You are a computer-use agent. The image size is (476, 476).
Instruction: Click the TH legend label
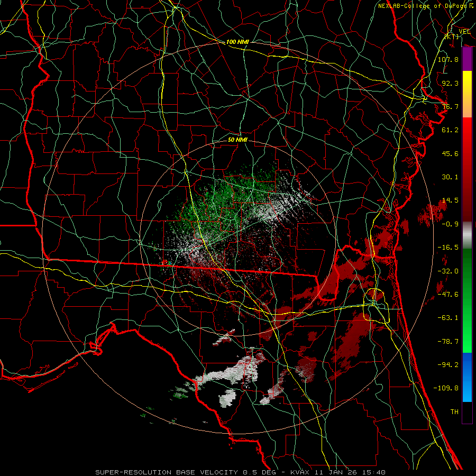tap(454, 412)
